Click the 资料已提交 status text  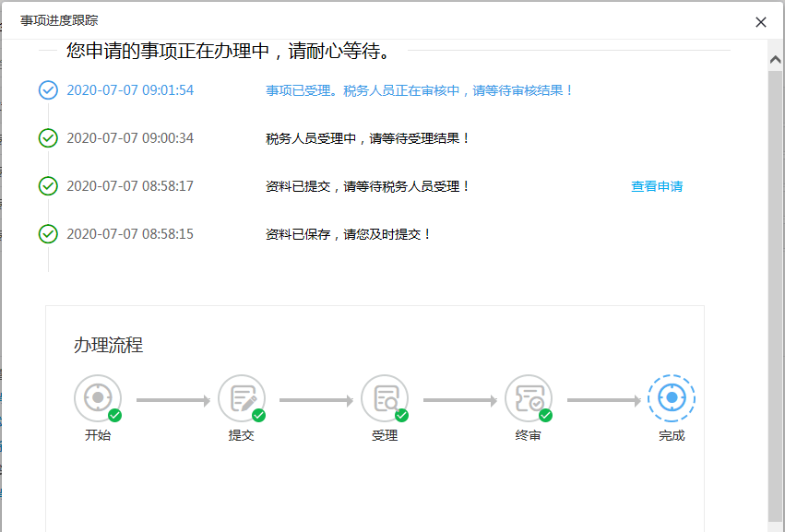pos(368,186)
